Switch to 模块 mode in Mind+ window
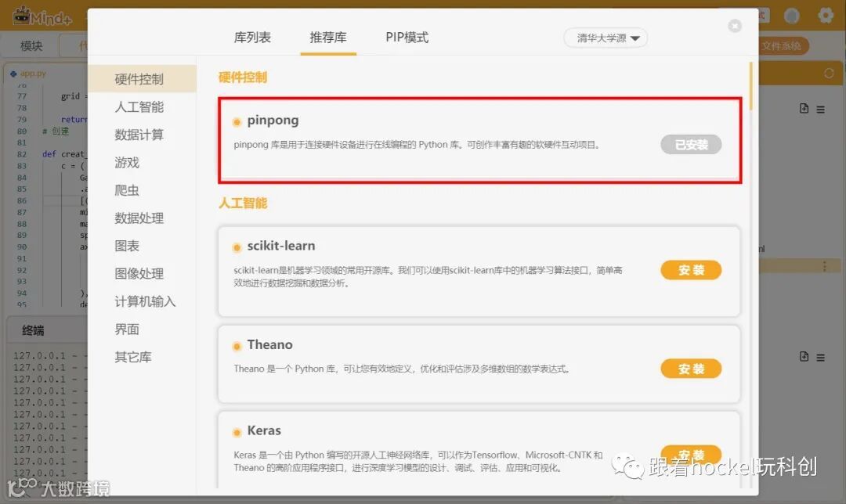Viewport: 846px width, 504px height. pos(31,46)
